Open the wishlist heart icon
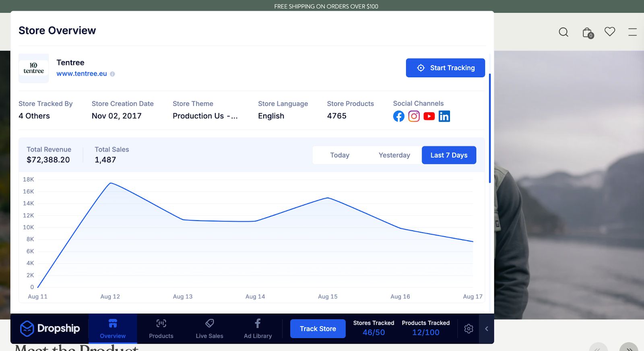 click(x=610, y=31)
